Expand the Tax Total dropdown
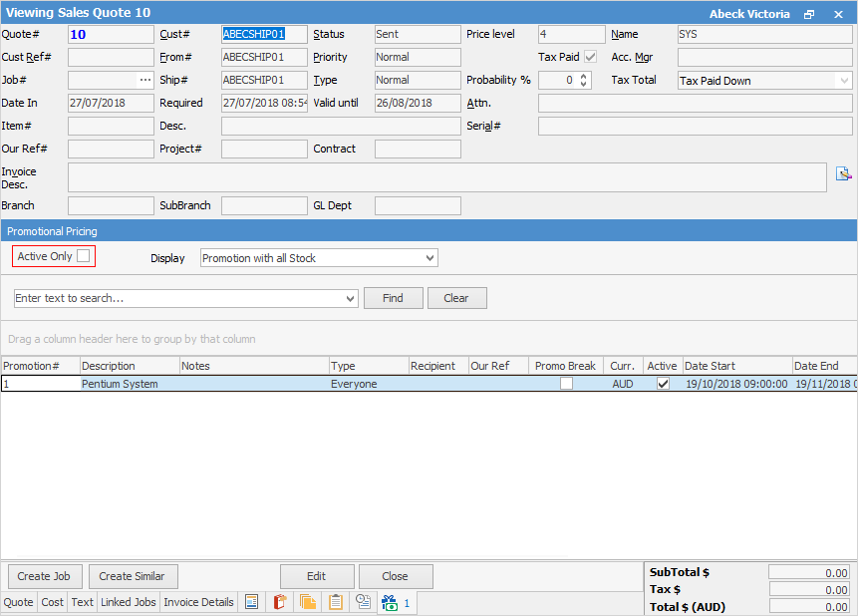This screenshot has height=616, width=858. [844, 81]
